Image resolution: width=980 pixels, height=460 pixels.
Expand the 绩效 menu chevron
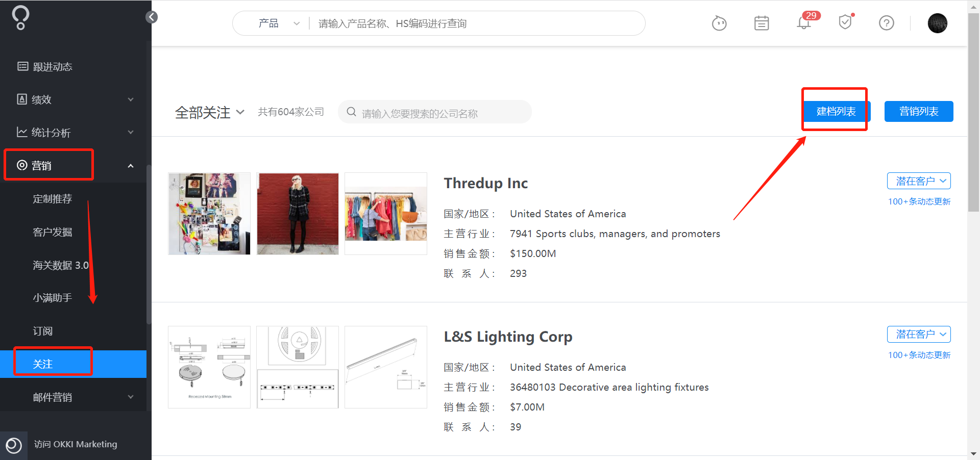point(131,99)
